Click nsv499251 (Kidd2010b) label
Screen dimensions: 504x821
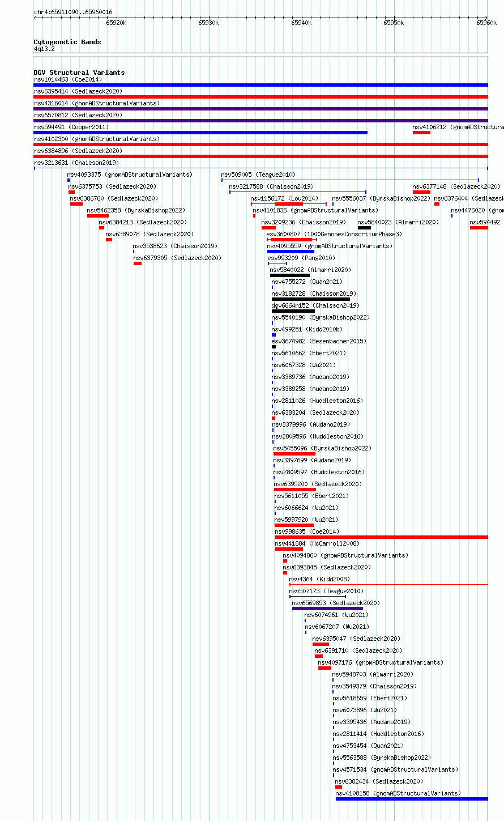pos(307,329)
